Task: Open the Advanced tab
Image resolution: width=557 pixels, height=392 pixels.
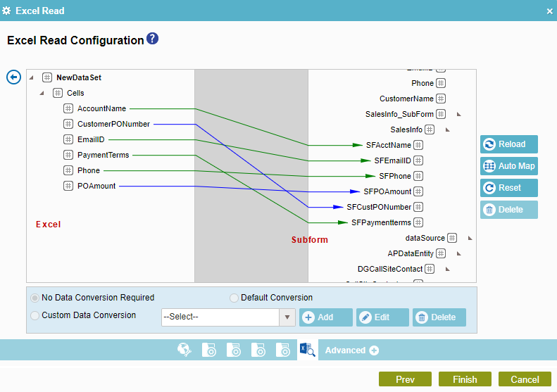Action: 345,350
